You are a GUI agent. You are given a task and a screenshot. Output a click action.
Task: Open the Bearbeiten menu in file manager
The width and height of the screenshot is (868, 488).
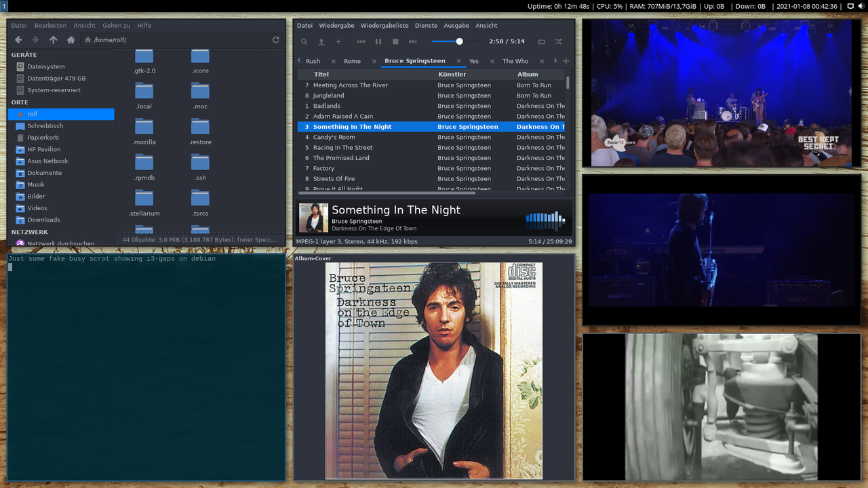tap(50, 25)
